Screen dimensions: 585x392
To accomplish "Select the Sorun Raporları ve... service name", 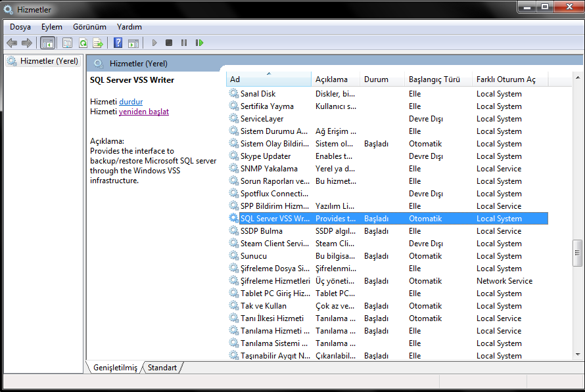I will tap(275, 181).
